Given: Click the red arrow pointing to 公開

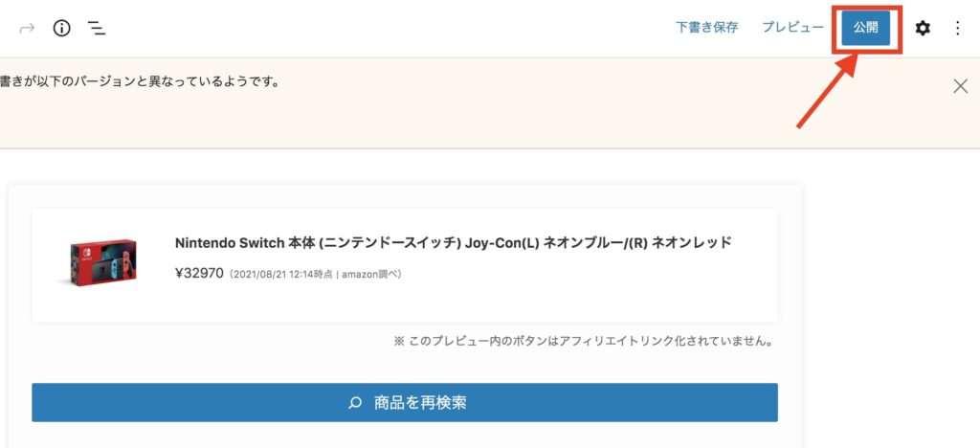Looking at the screenshot, I should pyautogui.click(x=827, y=91).
